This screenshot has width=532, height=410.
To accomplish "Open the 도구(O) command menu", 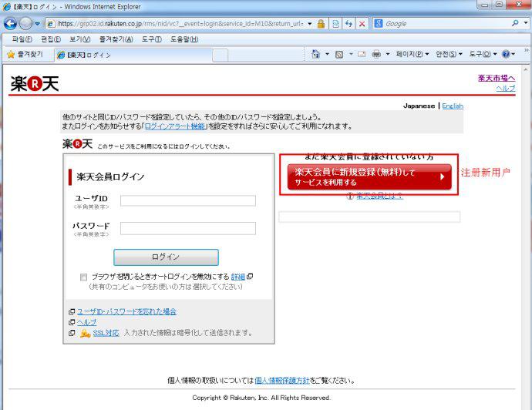I will 483,54.
